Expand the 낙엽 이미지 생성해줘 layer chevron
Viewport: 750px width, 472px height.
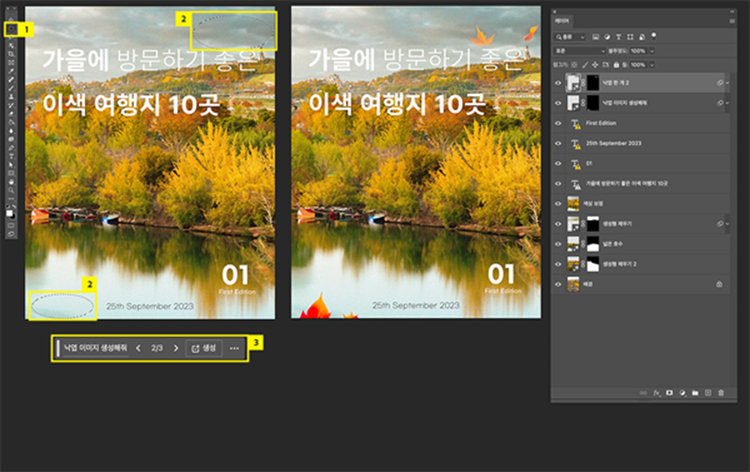pyautogui.click(x=727, y=103)
